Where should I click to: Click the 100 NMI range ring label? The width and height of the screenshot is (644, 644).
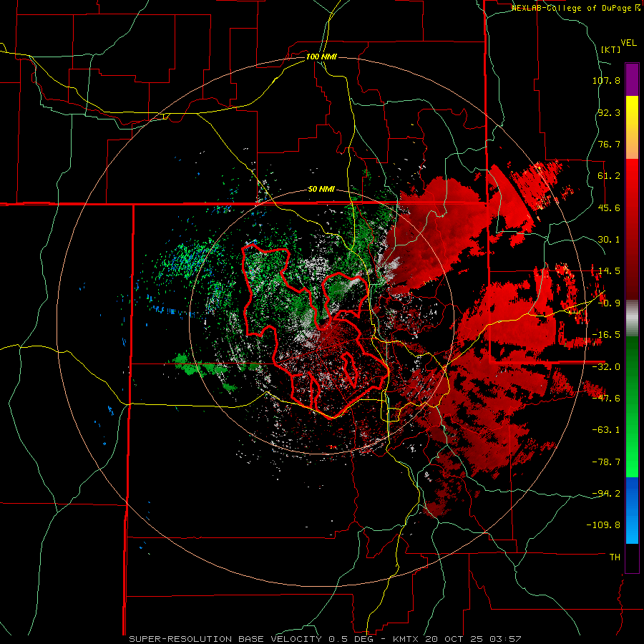[321, 57]
